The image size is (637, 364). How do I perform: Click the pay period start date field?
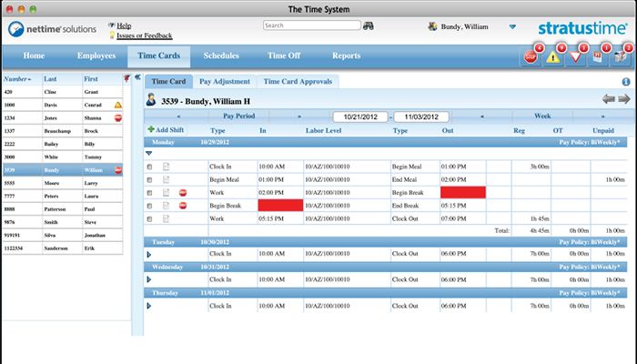(359, 117)
